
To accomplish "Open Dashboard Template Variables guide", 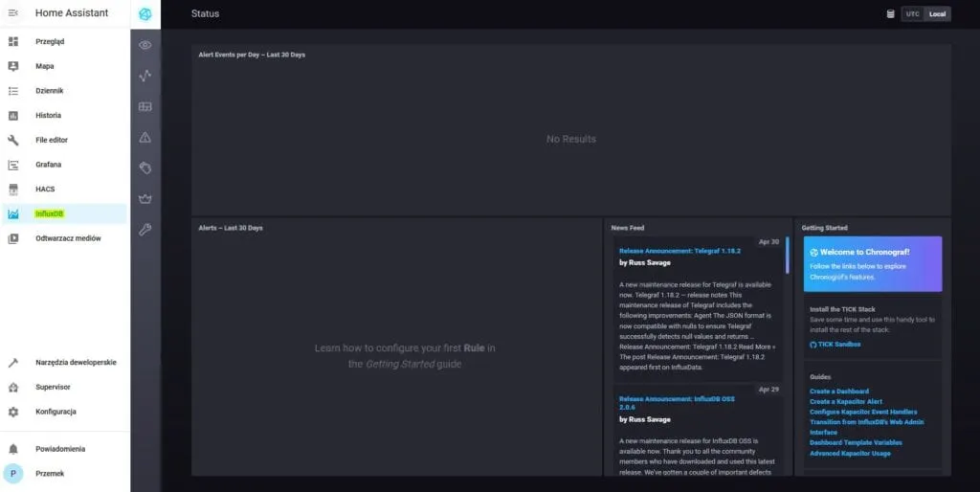I will pos(856,442).
